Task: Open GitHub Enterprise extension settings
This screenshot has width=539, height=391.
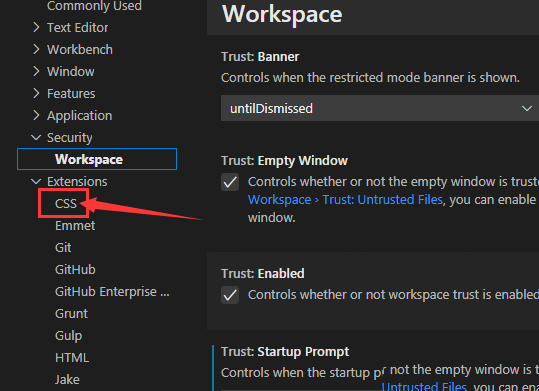Action: 112,292
